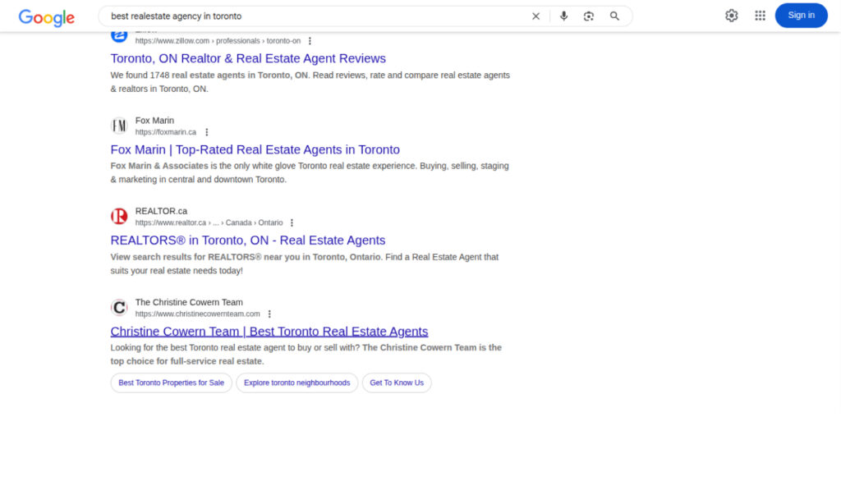The image size is (841, 504).
Task: Click the Fox Marin FM favicon
Action: tap(119, 126)
